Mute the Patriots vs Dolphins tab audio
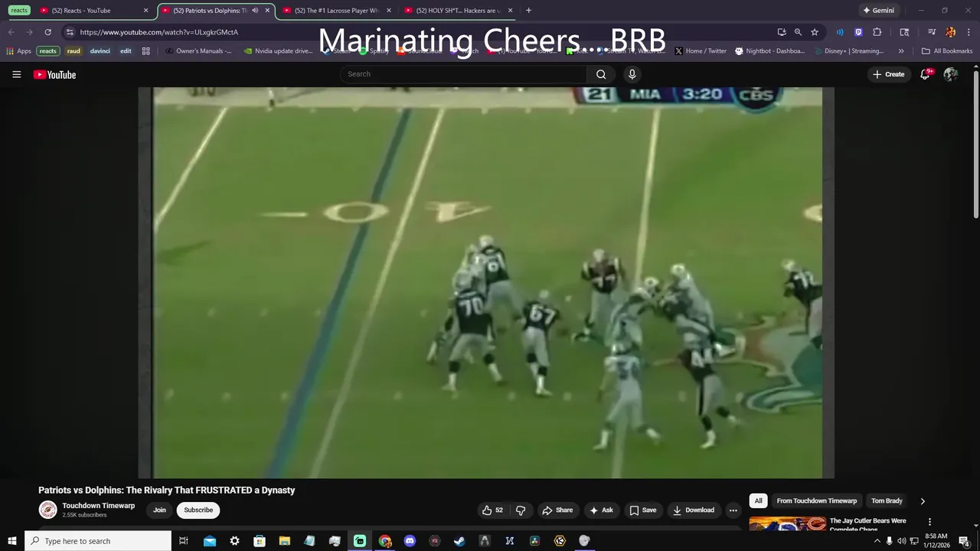Image resolution: width=980 pixels, height=551 pixels. pyautogui.click(x=255, y=11)
